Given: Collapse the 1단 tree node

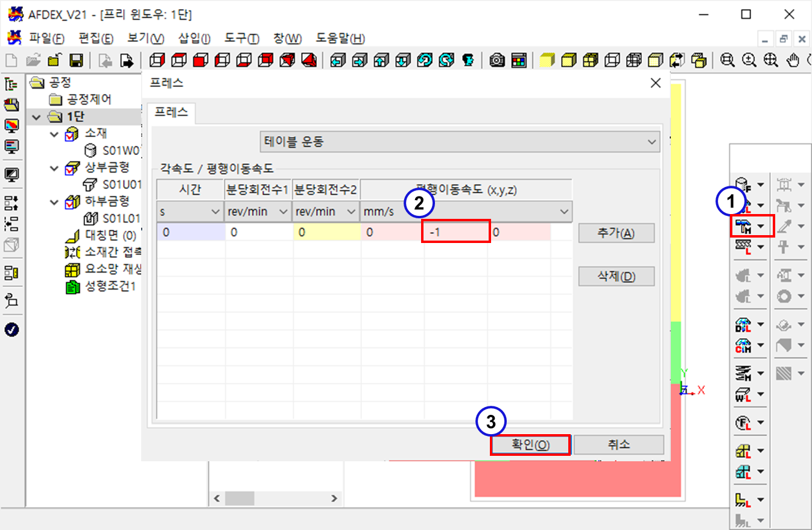Looking at the screenshot, I should click(35, 117).
